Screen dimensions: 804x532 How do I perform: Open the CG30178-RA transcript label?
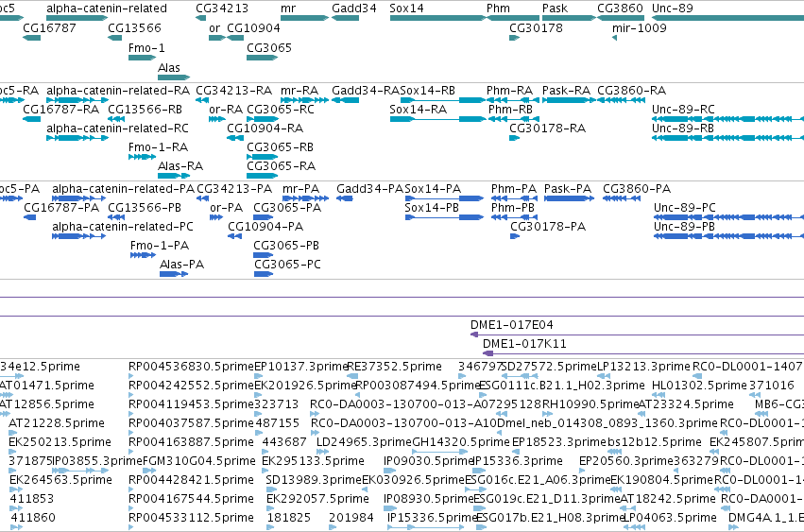pyautogui.click(x=548, y=128)
